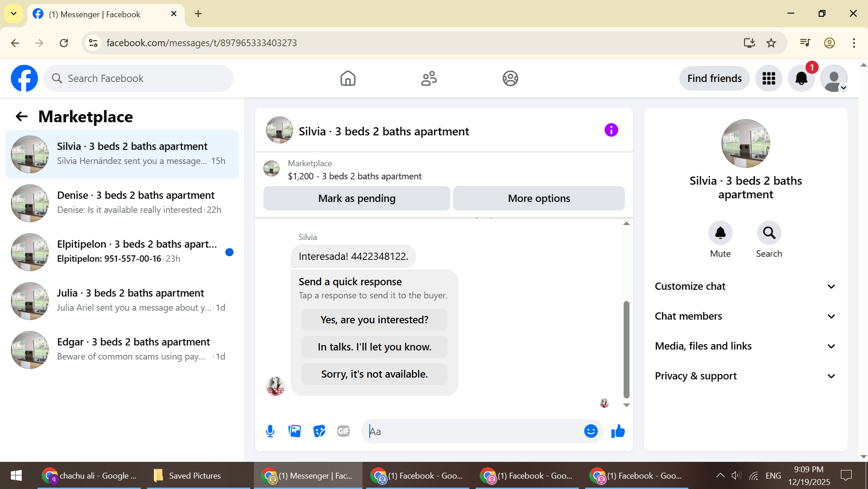Expand Customize chat section
Viewport: 868px width, 489px height.
coord(745,286)
